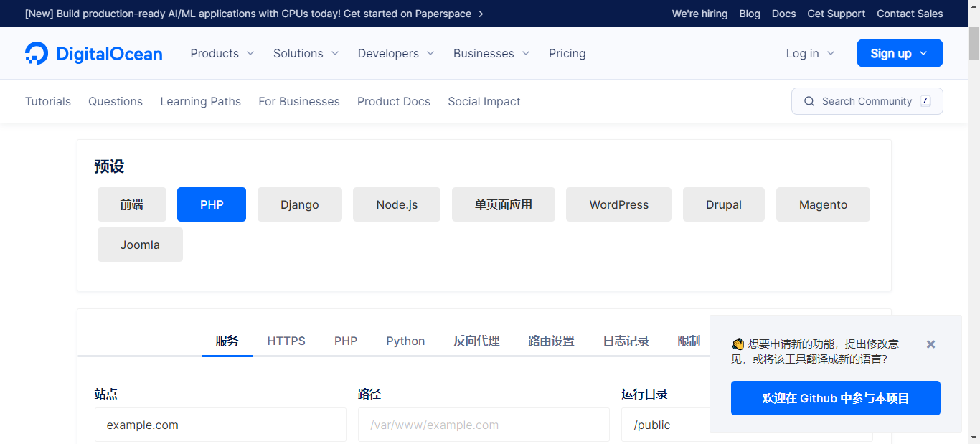Click the DigitalOcean logo
The width and height of the screenshot is (980, 444).
[94, 53]
